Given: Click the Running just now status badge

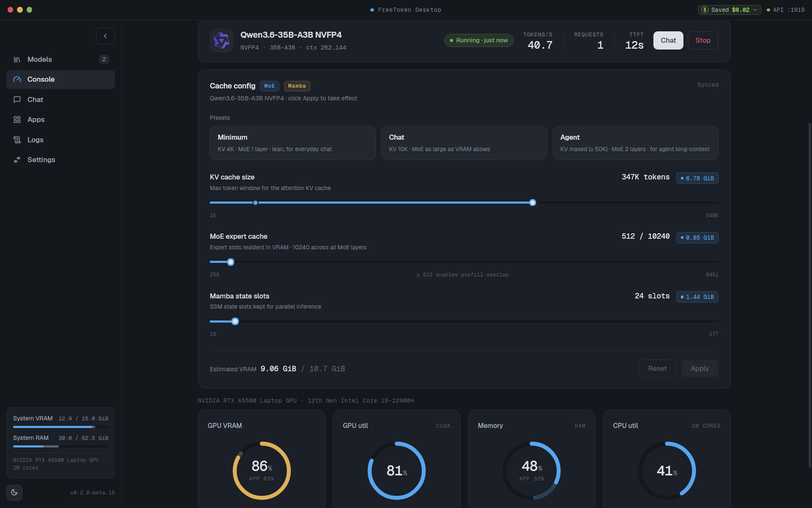Looking at the screenshot, I should click(479, 41).
